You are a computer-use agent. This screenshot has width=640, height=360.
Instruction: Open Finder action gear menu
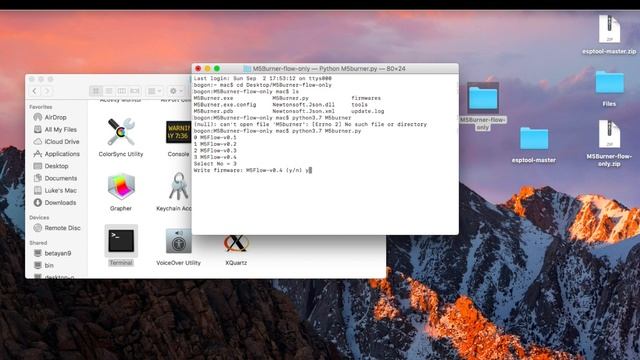tap(176, 91)
